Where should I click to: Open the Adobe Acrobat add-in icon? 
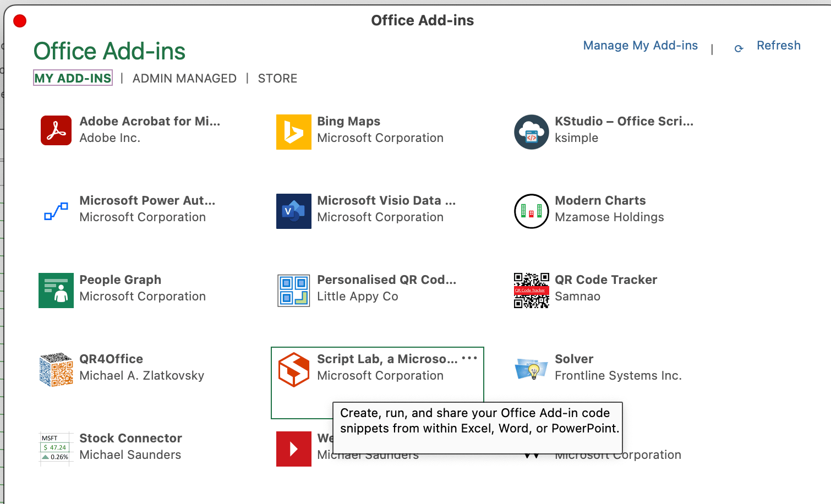click(x=56, y=130)
